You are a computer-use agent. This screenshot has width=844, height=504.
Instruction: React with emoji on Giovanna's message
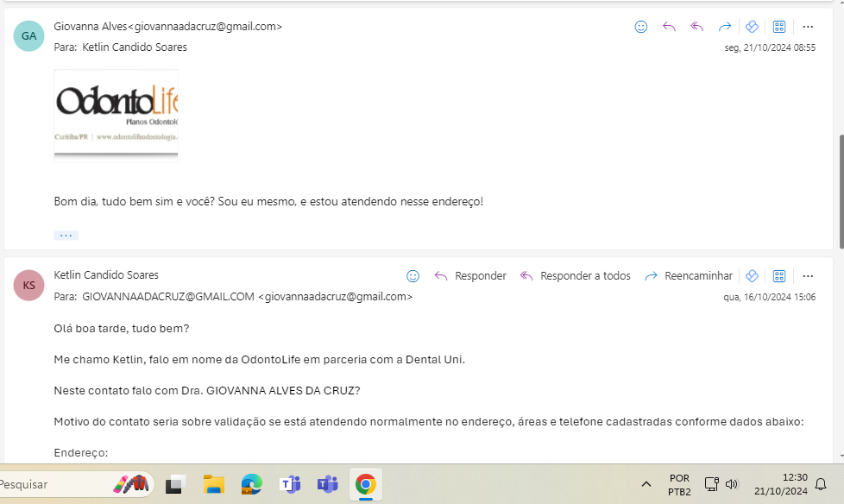tap(641, 27)
